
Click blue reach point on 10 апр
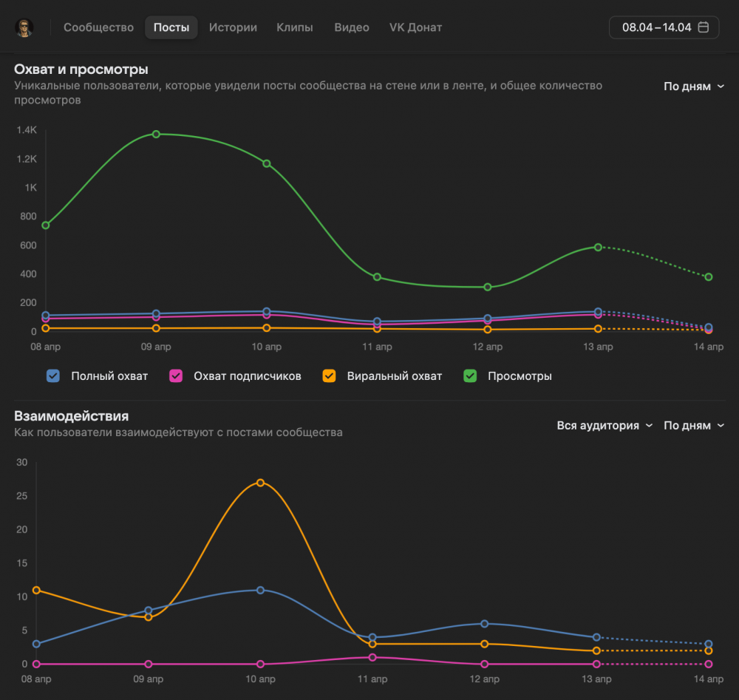(x=267, y=312)
